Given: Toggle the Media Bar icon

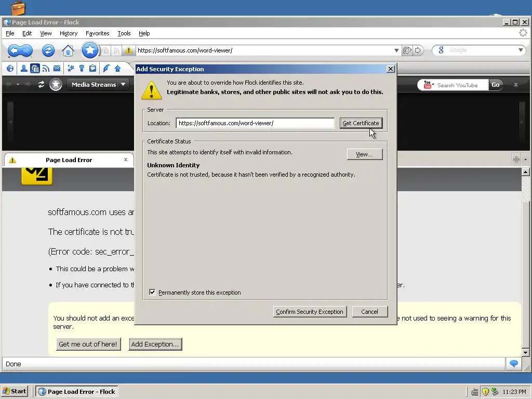Looking at the screenshot, I should tap(35, 69).
